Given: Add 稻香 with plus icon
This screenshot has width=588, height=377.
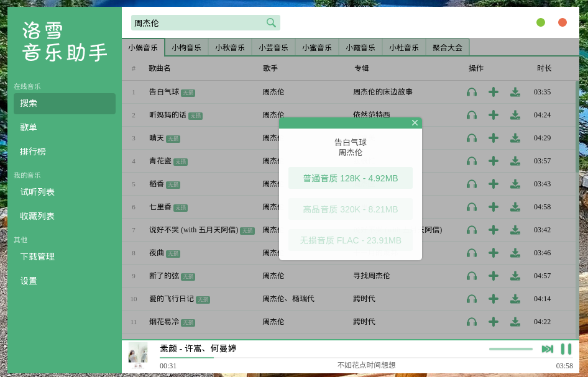Looking at the screenshot, I should (x=494, y=184).
